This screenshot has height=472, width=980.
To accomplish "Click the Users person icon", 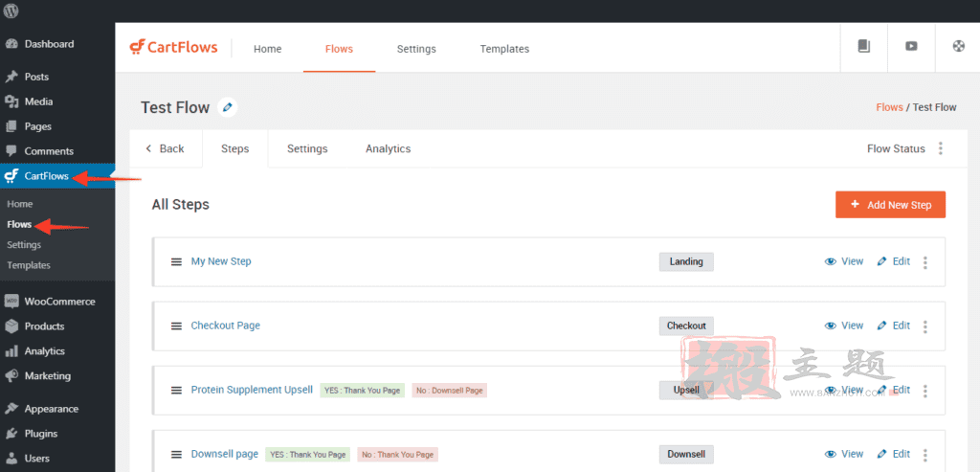I will [x=11, y=459].
